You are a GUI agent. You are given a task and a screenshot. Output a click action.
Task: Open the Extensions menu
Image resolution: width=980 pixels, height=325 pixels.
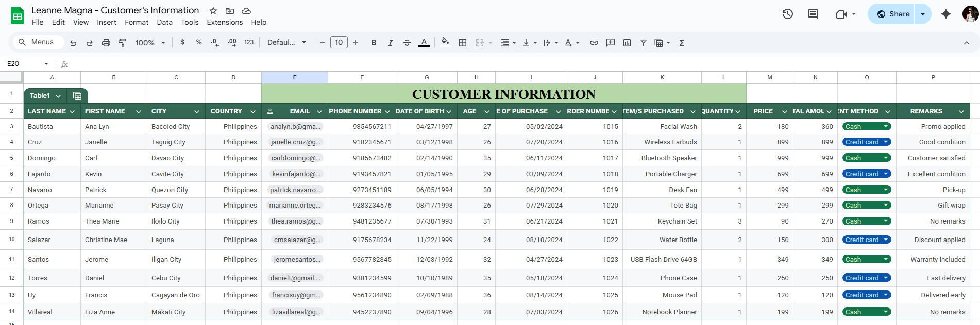pos(224,22)
